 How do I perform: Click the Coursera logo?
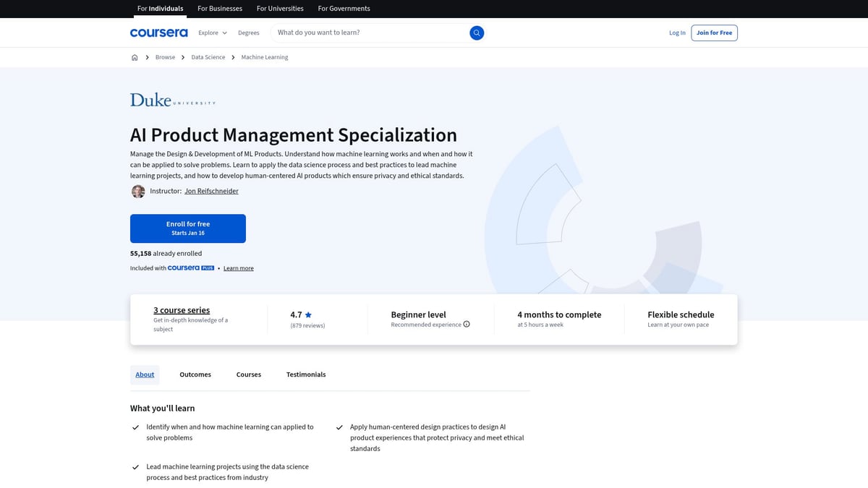click(158, 33)
